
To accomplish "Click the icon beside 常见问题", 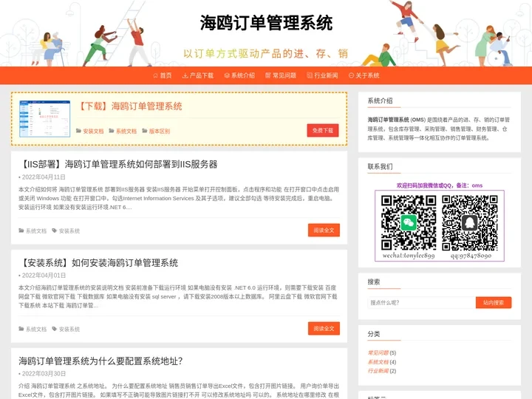I will (268, 75).
